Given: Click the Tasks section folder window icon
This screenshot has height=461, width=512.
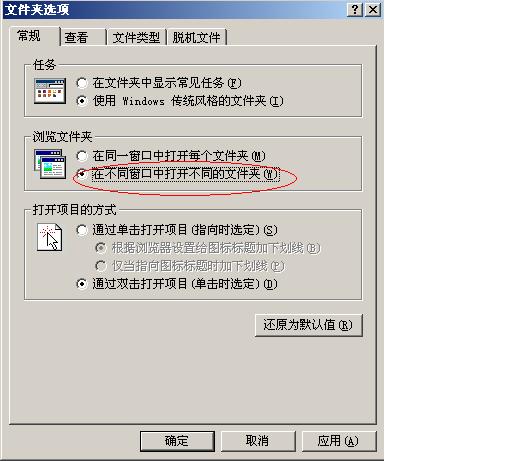Looking at the screenshot, I should click(50, 91).
